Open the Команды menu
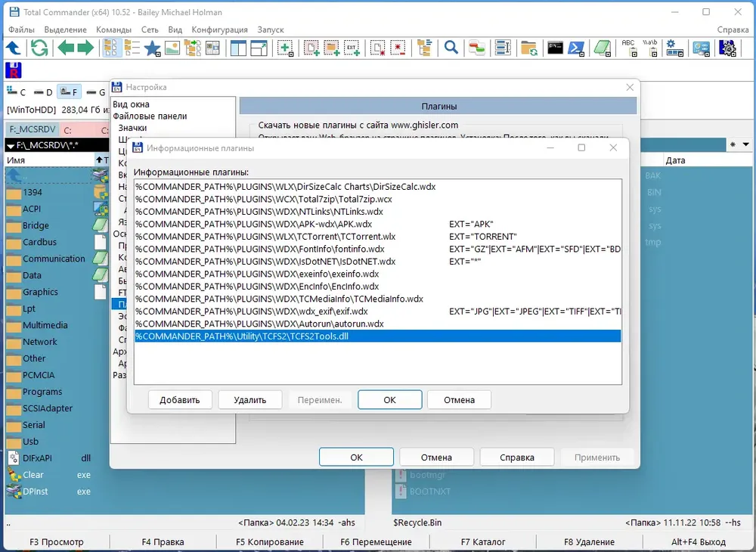This screenshot has width=756, height=552. pos(113,29)
